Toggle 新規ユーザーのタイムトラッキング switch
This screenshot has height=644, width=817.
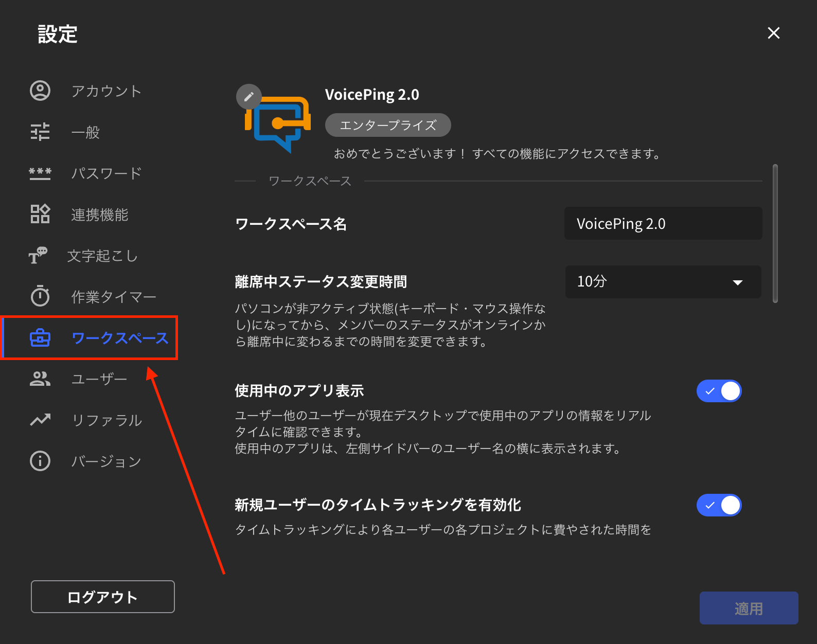(x=719, y=505)
